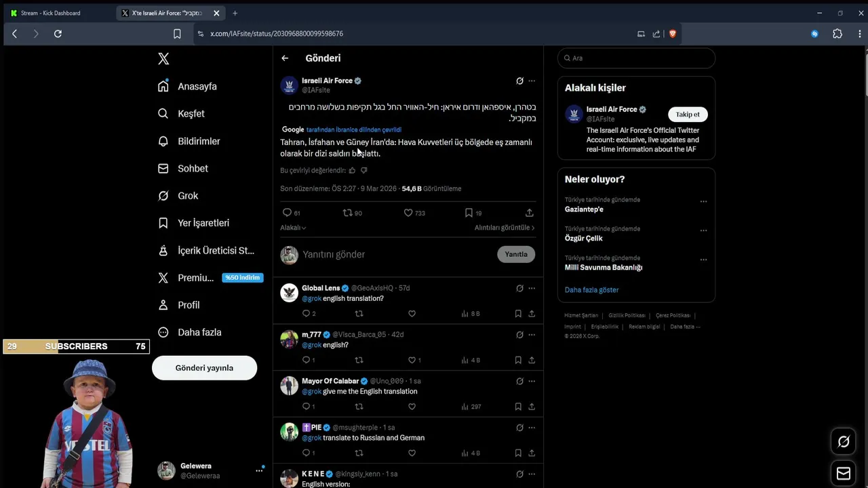
Task: Open floating messages envelope button
Action: point(844,473)
